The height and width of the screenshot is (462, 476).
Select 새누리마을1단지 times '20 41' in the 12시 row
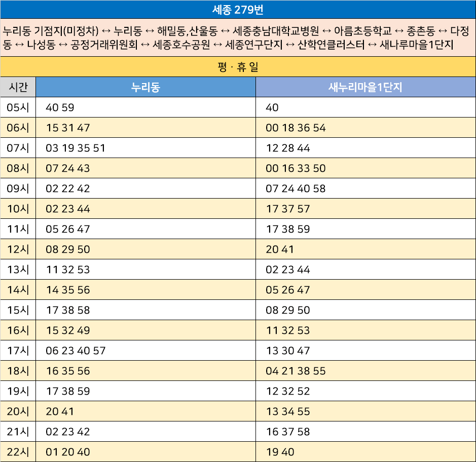tap(280, 249)
